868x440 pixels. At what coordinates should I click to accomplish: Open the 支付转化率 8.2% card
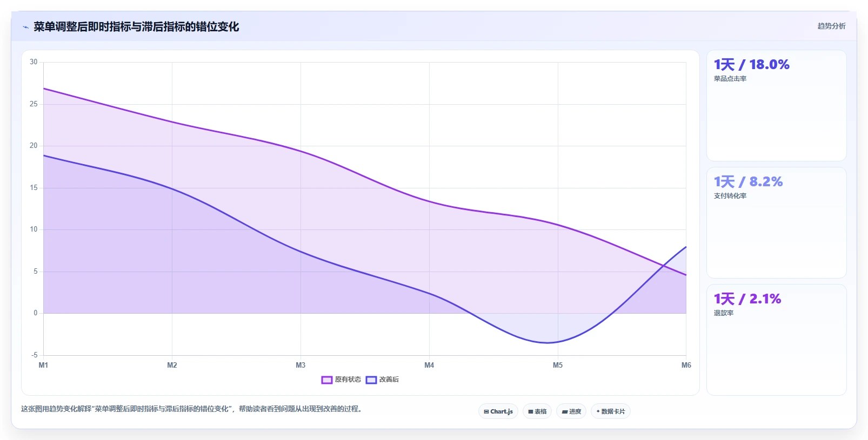tap(776, 222)
